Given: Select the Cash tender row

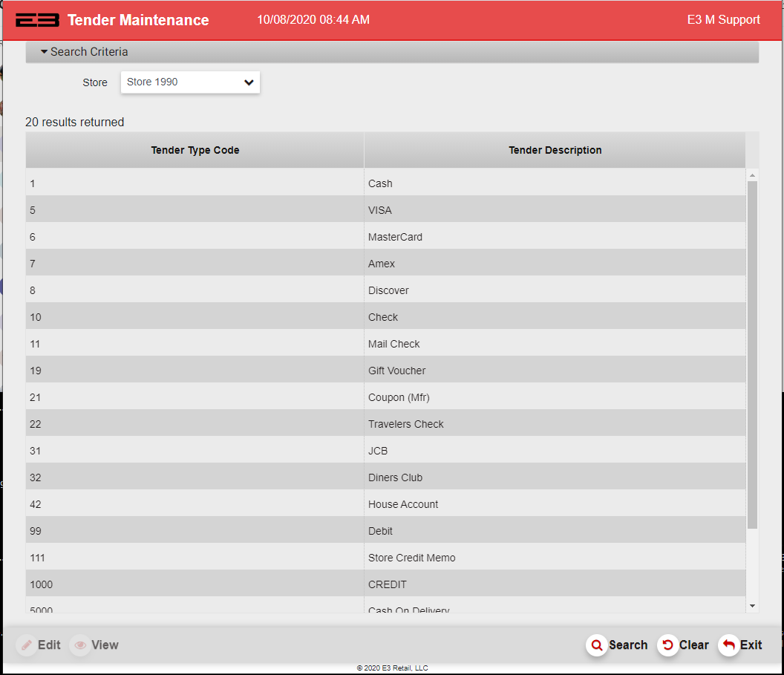Looking at the screenshot, I should click(x=380, y=183).
